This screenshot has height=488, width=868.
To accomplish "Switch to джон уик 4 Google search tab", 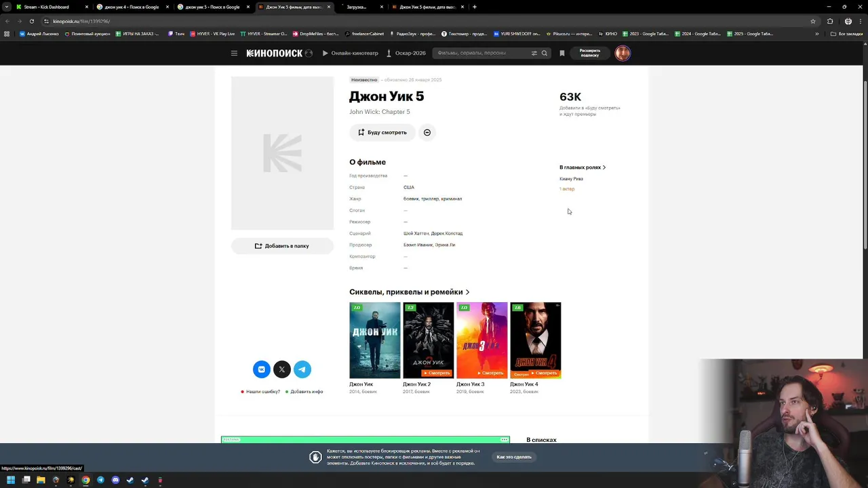I will coord(132,7).
